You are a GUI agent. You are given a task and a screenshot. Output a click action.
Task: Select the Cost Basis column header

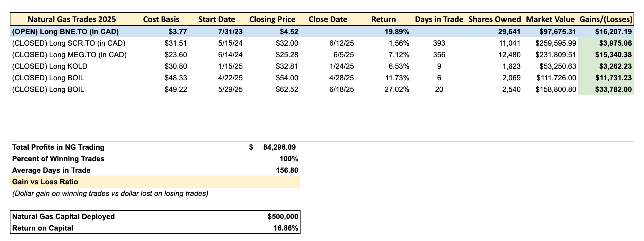[161, 19]
